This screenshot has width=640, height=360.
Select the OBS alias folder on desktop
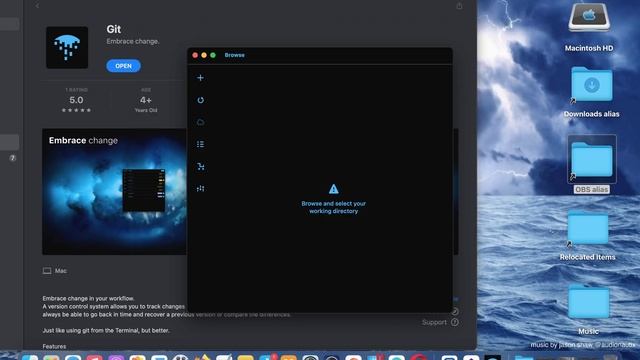[591, 164]
